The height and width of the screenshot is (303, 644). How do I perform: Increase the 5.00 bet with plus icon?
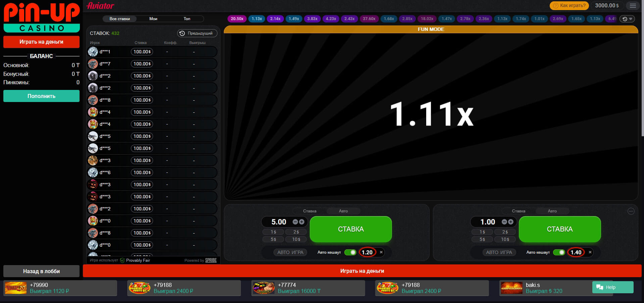coord(301,222)
